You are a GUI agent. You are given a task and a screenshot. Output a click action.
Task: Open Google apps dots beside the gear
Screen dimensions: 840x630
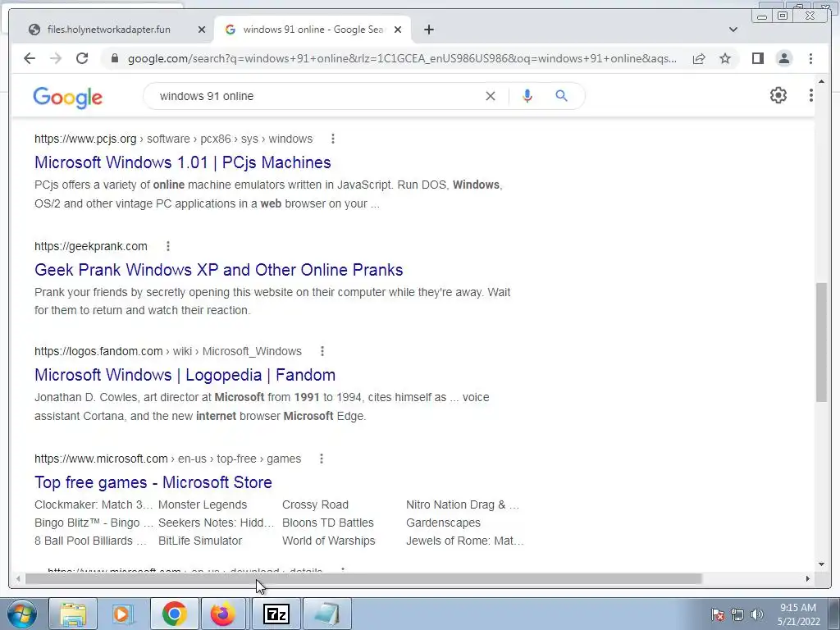pyautogui.click(x=810, y=95)
